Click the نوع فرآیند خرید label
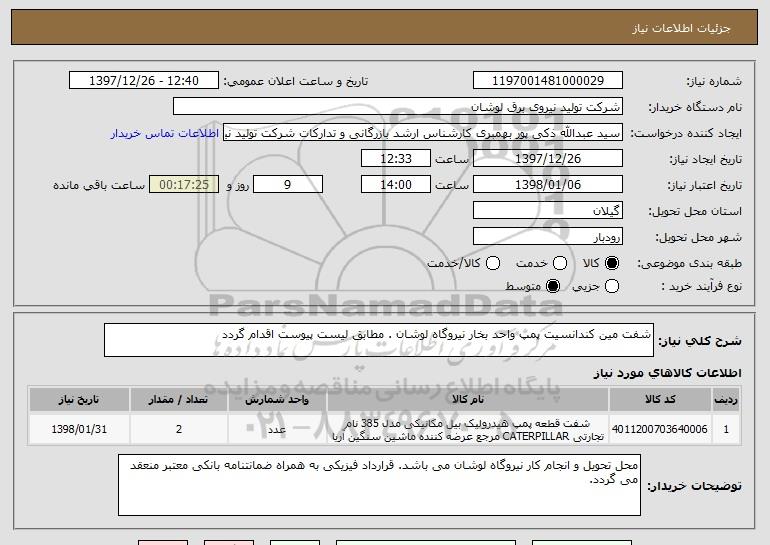The image size is (770, 545). point(702,286)
